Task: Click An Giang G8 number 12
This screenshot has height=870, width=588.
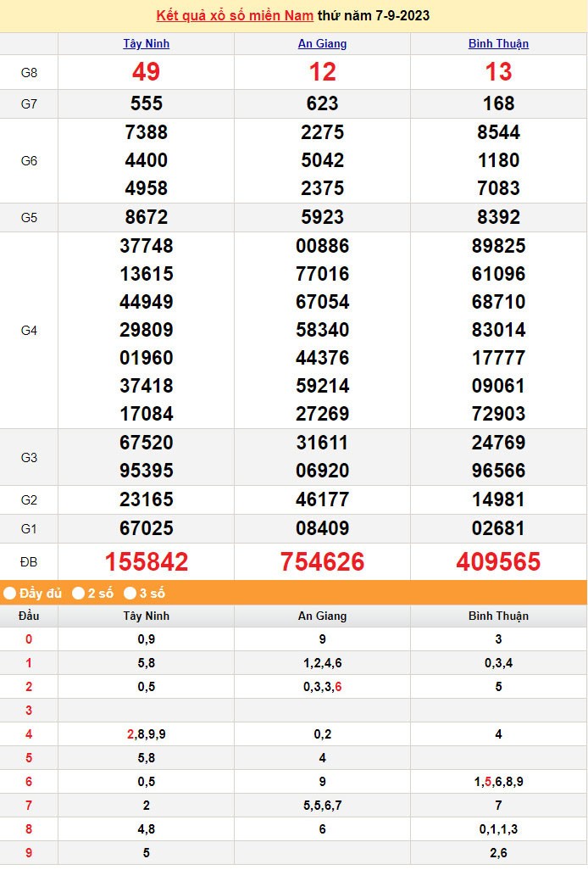Action: 322,71
